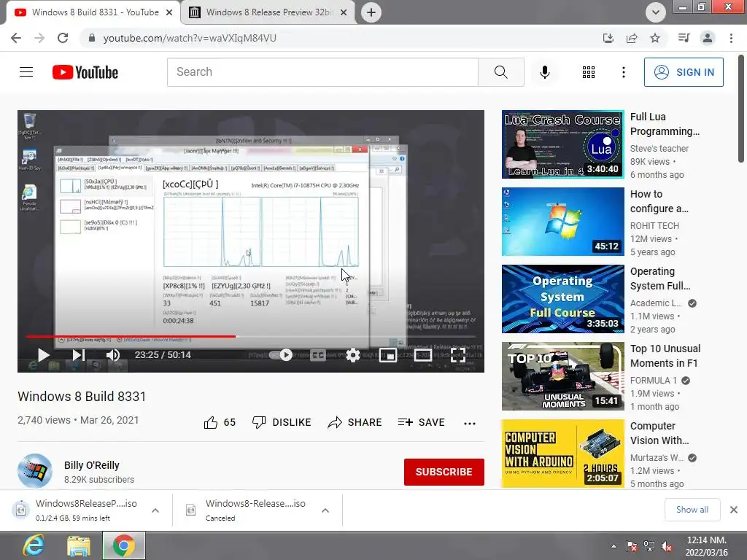The width and height of the screenshot is (747, 560).
Task: Activate the miniplayer
Action: click(x=388, y=355)
